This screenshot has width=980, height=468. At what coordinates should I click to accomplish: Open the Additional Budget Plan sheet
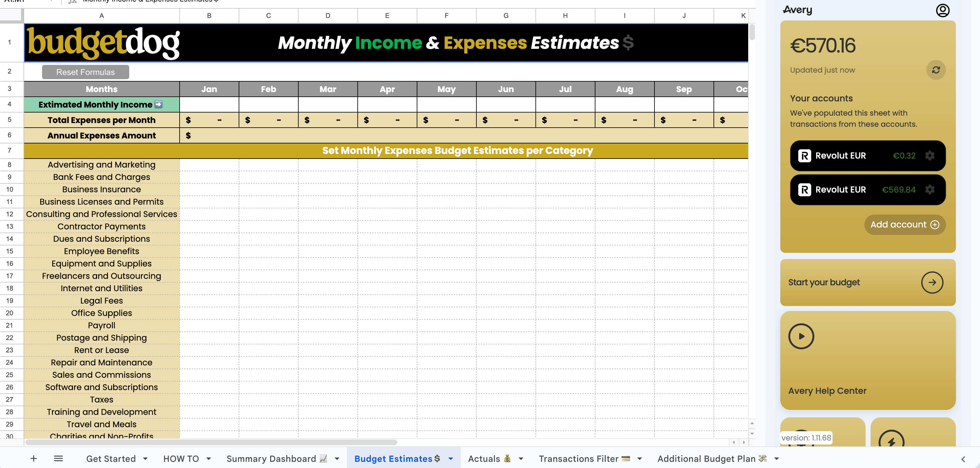coord(712,459)
